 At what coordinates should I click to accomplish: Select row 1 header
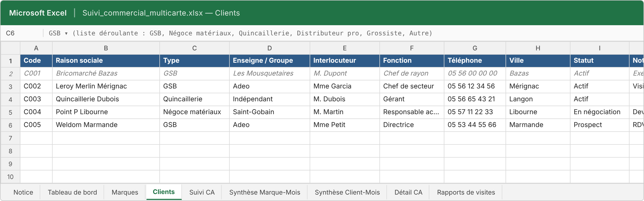pos(10,61)
